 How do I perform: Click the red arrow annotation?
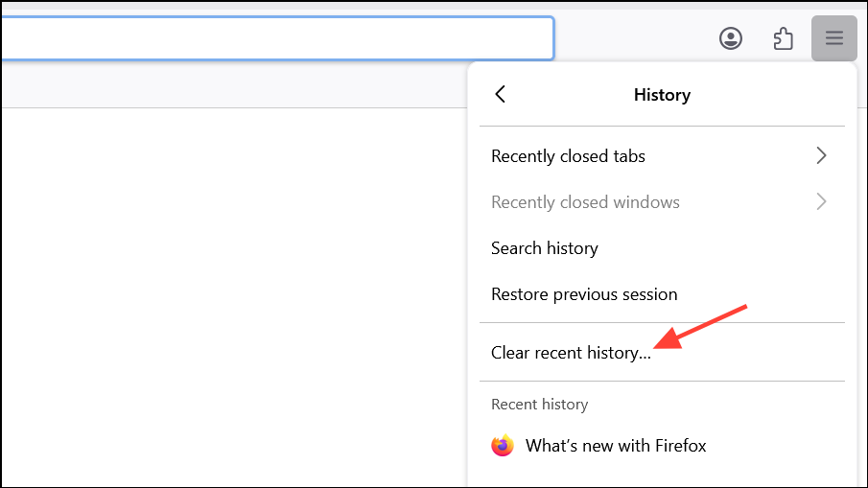[x=705, y=326]
